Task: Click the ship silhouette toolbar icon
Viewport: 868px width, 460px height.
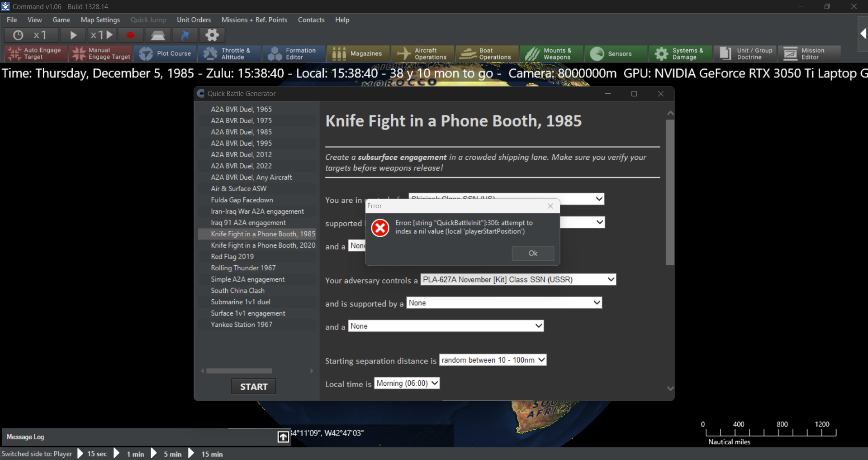Action: [158, 35]
